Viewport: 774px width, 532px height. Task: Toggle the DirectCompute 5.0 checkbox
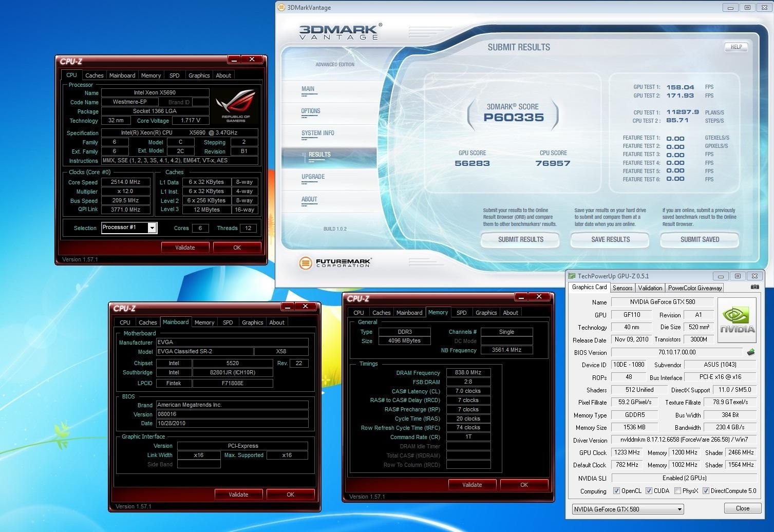tap(706, 491)
